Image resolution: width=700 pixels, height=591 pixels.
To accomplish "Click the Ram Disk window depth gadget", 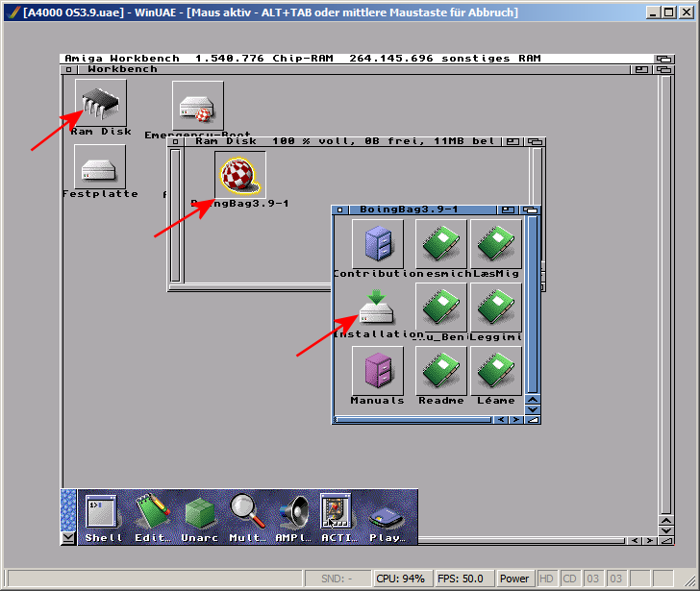I will coord(536,141).
